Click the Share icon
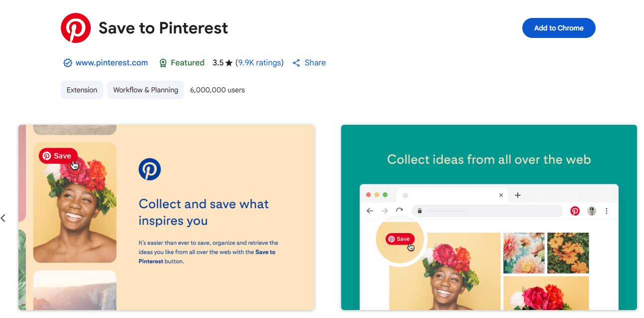Image resolution: width=644 pixels, height=318 pixels. (295, 62)
